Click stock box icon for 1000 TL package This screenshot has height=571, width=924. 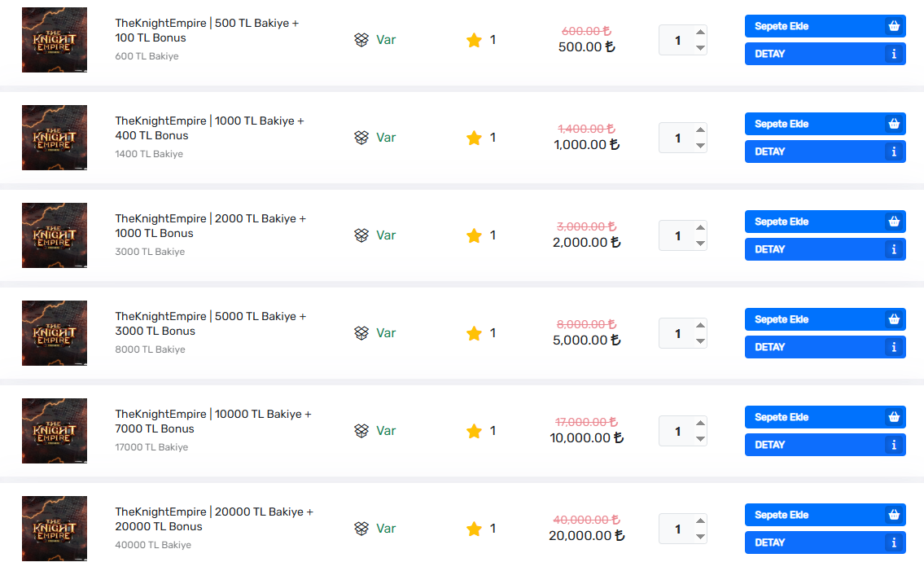361,138
